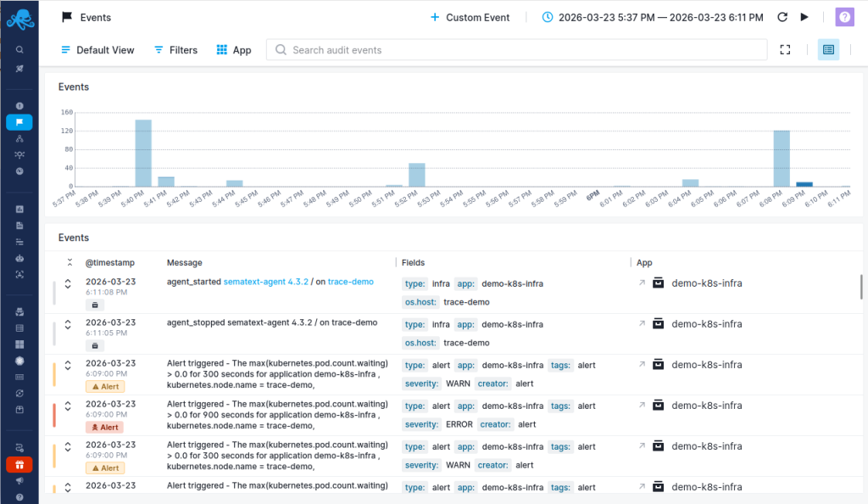Enter fullscreen mode using the expand icon
The width and height of the screenshot is (868, 504).
[785, 50]
